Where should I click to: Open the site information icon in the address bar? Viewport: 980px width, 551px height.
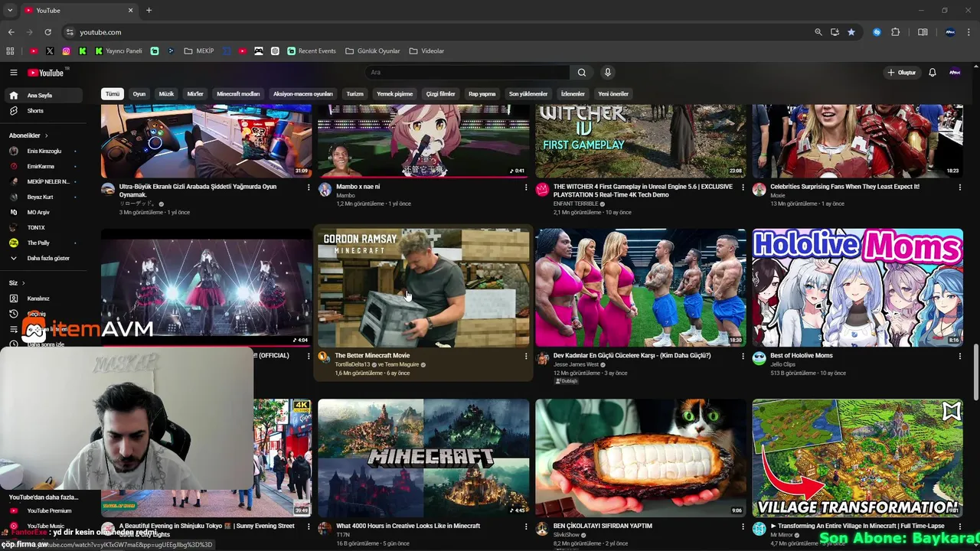70,32
